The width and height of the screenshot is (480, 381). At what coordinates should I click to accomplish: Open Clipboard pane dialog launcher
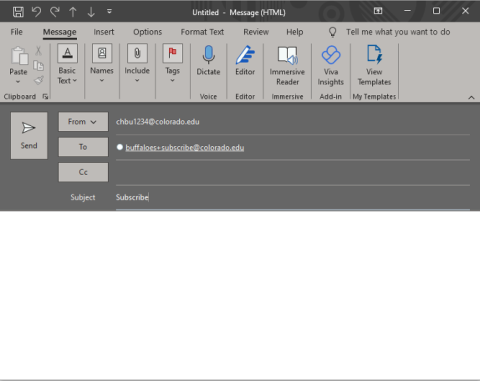pyautogui.click(x=45, y=97)
